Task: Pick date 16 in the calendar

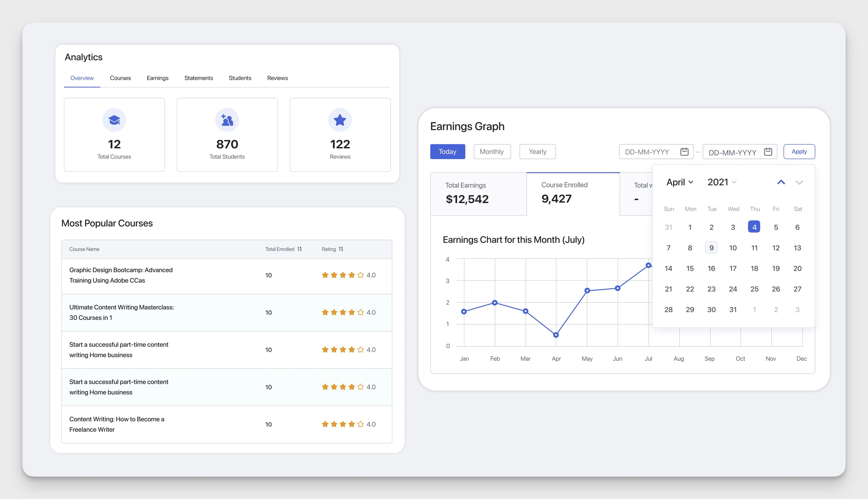Action: click(711, 268)
